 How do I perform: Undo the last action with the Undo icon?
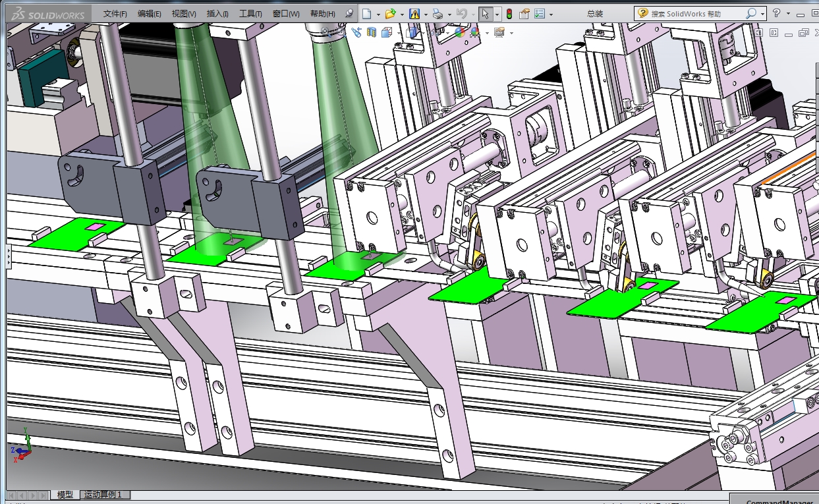[x=462, y=14]
